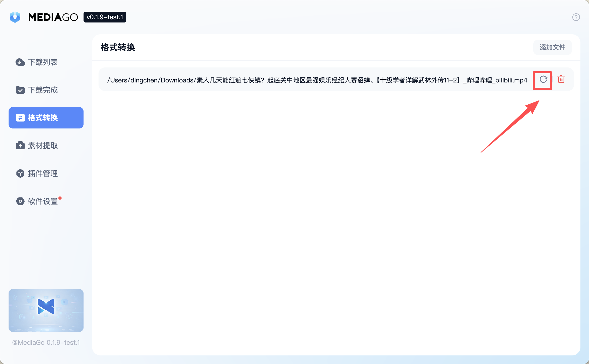
Task: Click the MediaGo promotional thumbnail at bottom left
Action: [x=46, y=310]
